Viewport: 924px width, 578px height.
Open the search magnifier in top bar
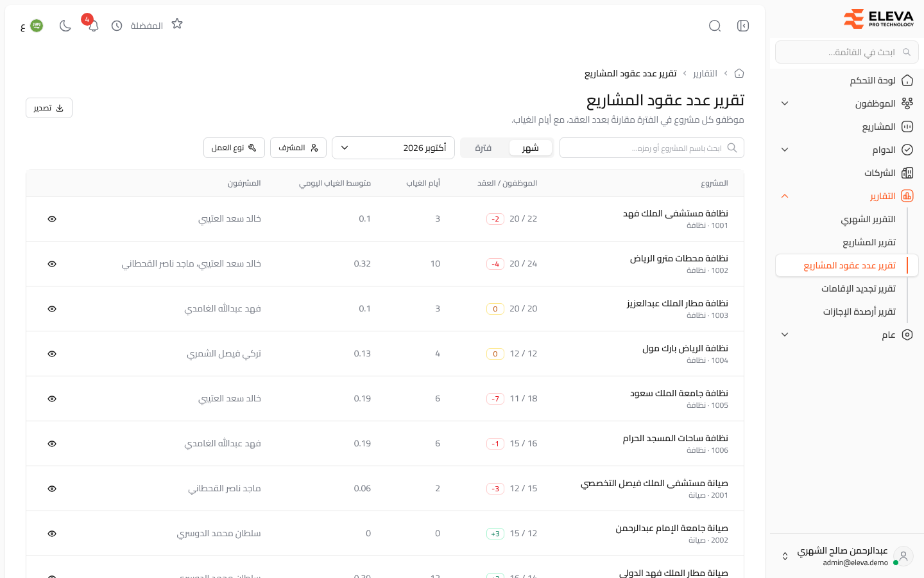[x=715, y=26]
